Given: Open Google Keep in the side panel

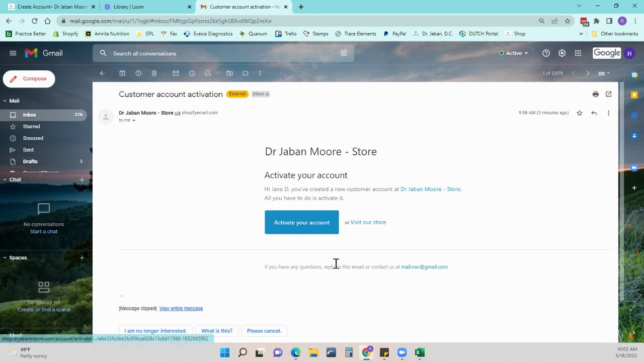Looking at the screenshot, I should click(634, 95).
